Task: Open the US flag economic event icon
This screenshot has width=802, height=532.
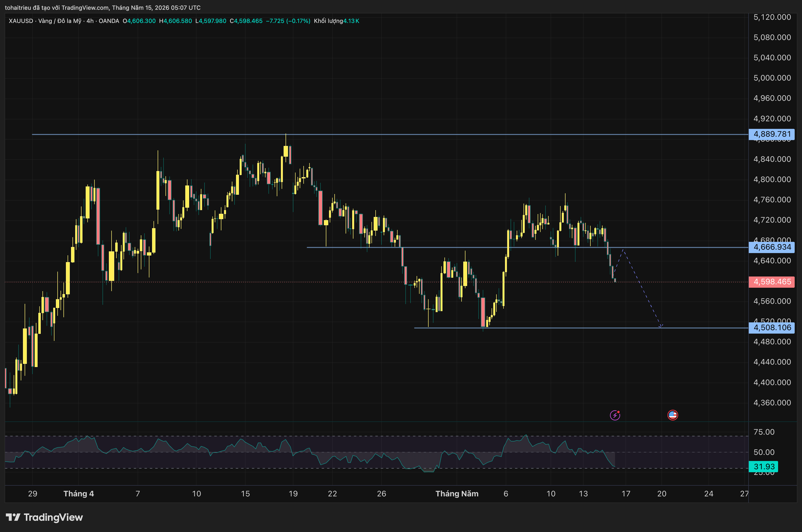Action: [672, 415]
